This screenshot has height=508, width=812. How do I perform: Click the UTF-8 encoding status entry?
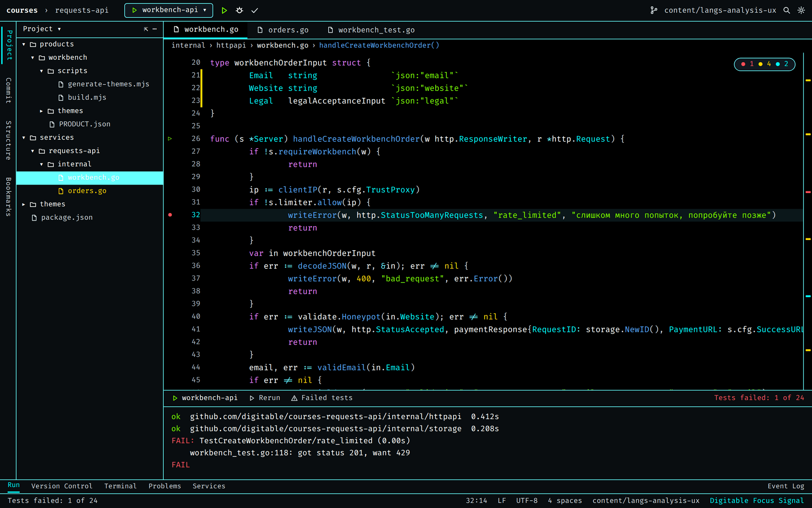click(527, 500)
